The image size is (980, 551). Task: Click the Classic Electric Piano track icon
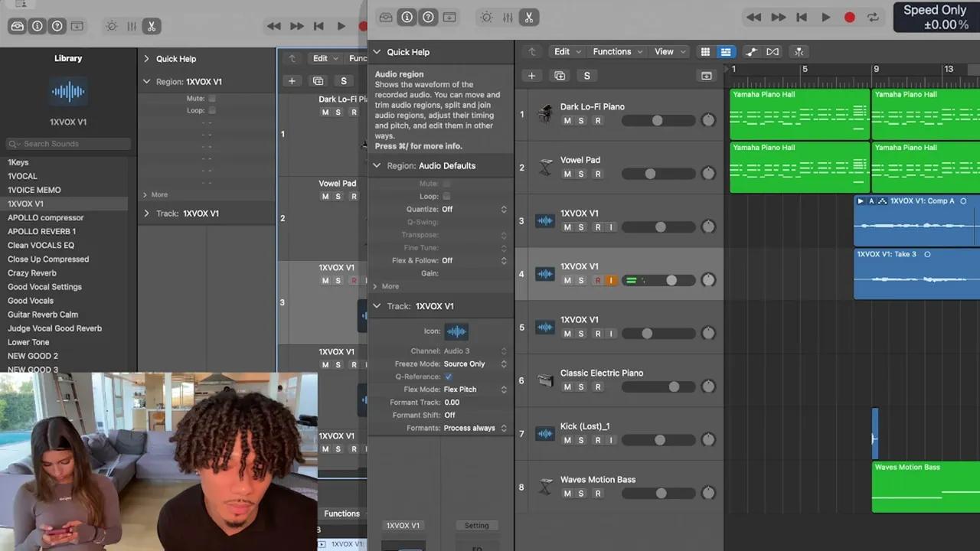coord(545,380)
